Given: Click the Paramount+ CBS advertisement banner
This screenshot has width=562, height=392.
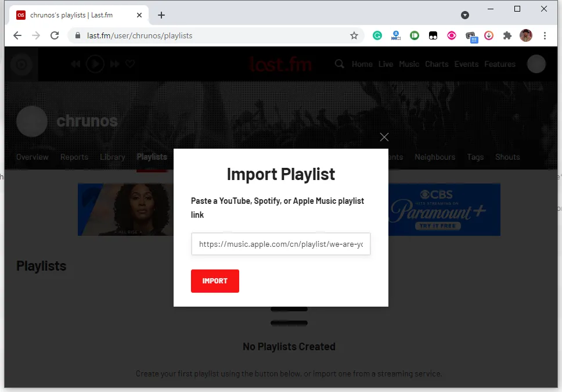Looking at the screenshot, I should (x=445, y=210).
